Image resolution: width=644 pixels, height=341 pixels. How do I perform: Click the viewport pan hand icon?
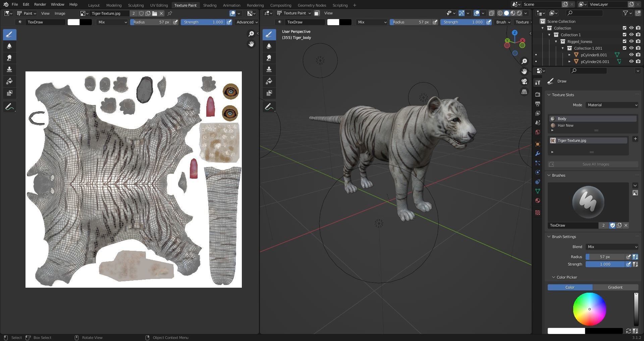pyautogui.click(x=524, y=71)
